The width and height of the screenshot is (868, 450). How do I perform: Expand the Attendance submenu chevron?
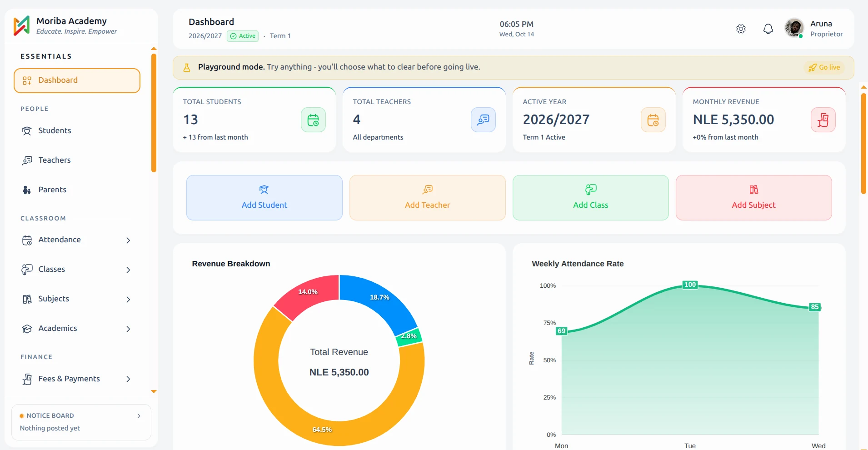pos(128,240)
